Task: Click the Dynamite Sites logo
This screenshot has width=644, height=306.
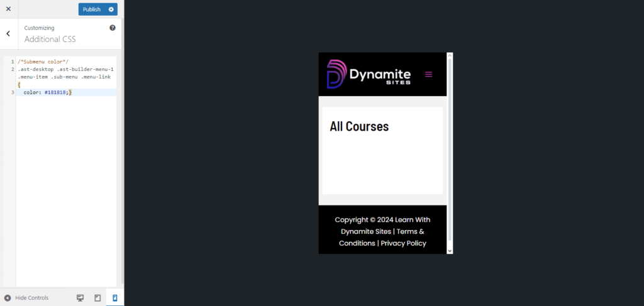Action: [369, 74]
